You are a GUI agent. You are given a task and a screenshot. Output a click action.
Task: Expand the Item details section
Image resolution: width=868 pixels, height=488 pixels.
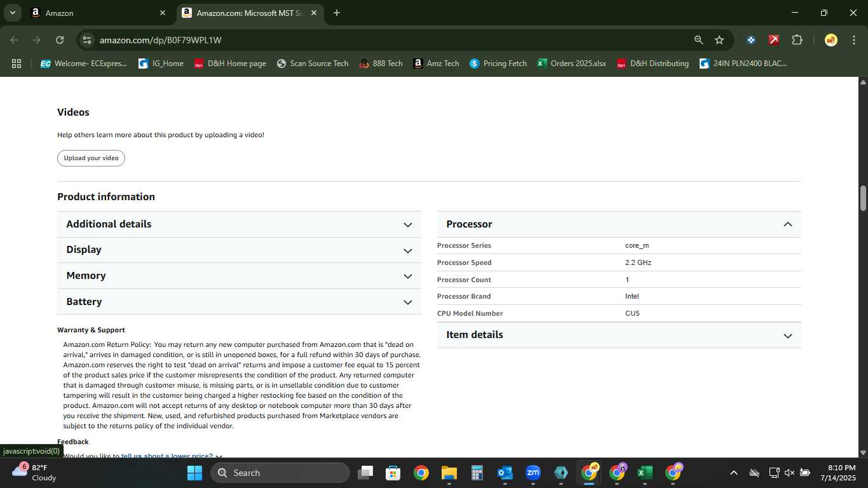619,335
